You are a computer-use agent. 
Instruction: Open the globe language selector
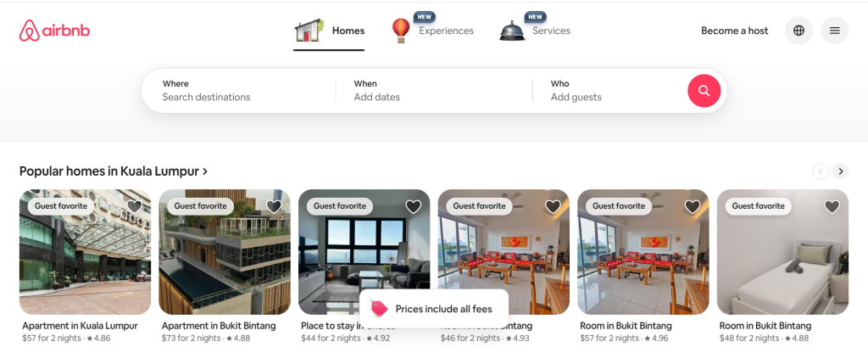pos(798,31)
